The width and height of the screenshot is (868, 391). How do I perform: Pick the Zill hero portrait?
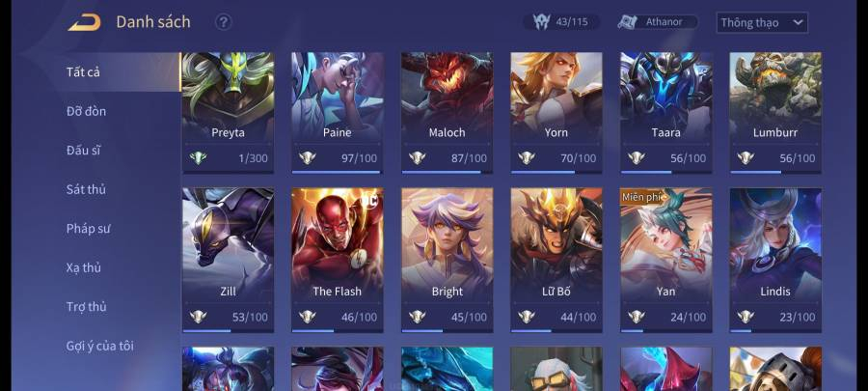228,261
